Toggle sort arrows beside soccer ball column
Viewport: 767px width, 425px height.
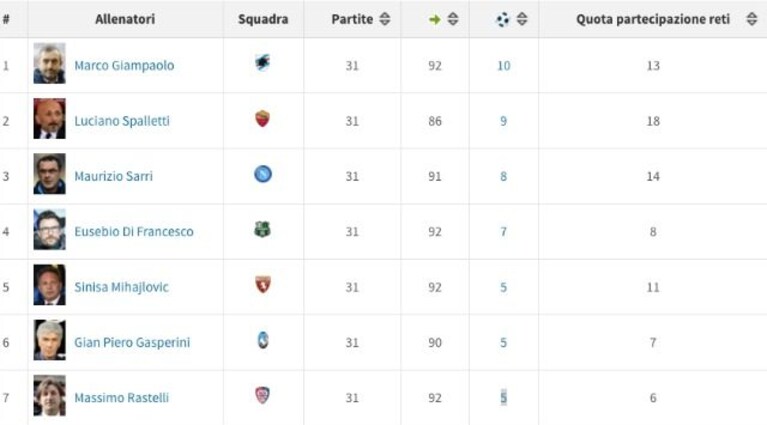[522, 19]
